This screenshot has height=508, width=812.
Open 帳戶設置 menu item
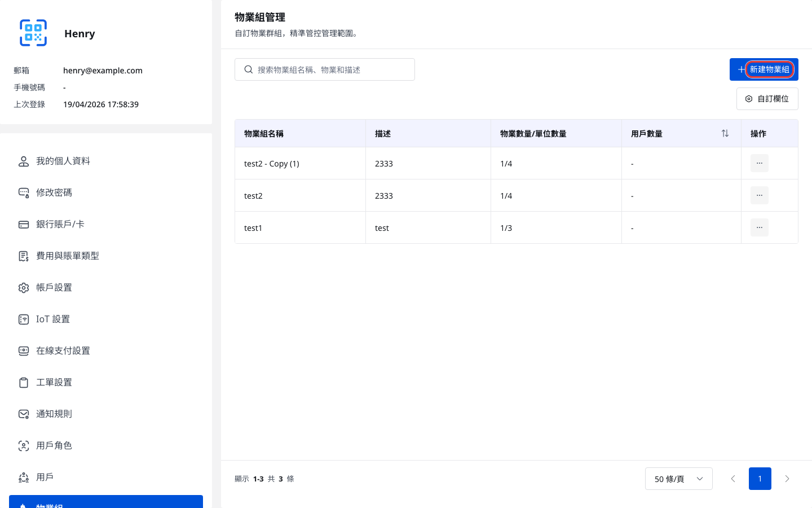pyautogui.click(x=106, y=288)
